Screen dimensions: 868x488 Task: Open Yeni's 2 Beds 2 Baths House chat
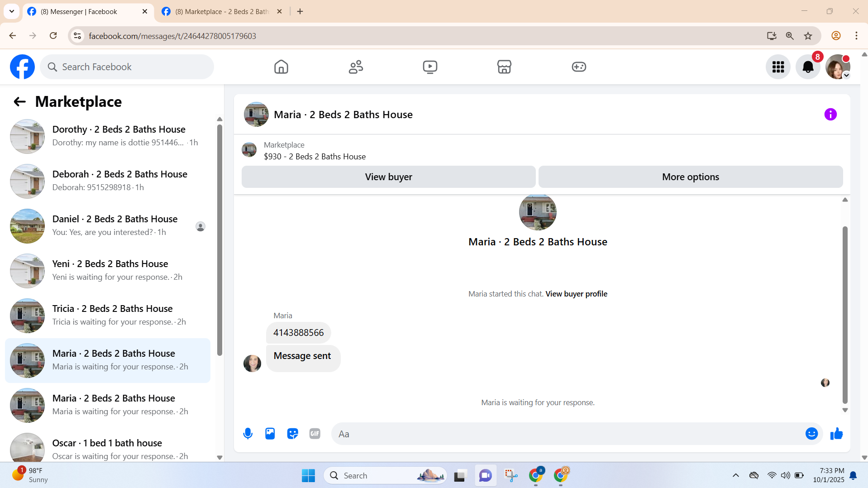tap(108, 271)
